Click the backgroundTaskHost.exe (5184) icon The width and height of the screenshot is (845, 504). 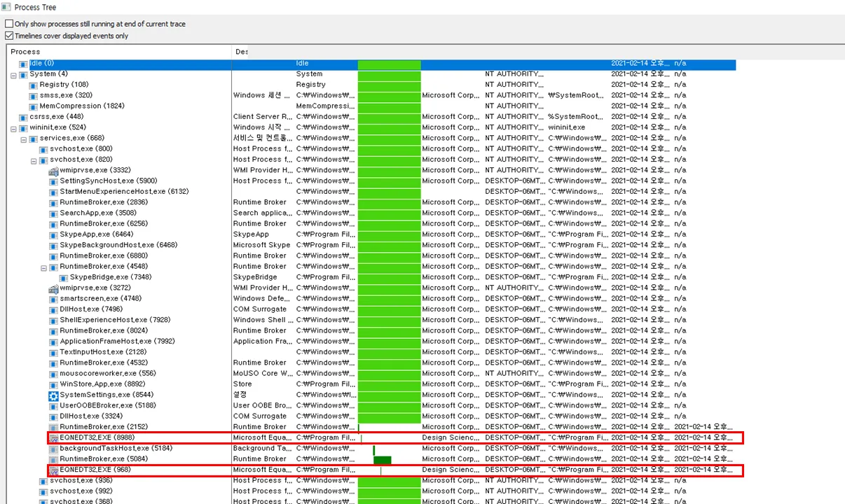tap(53, 449)
